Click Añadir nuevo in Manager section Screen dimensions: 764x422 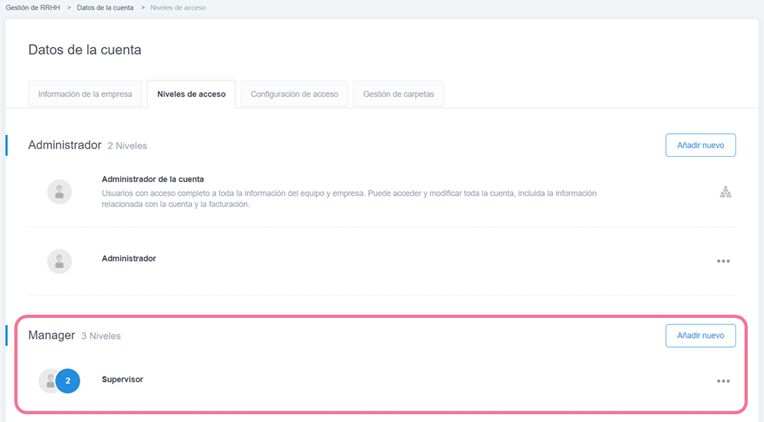pyautogui.click(x=700, y=335)
